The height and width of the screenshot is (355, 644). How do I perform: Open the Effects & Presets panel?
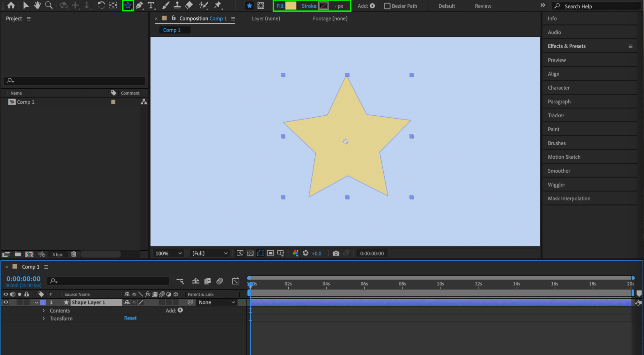(566, 46)
